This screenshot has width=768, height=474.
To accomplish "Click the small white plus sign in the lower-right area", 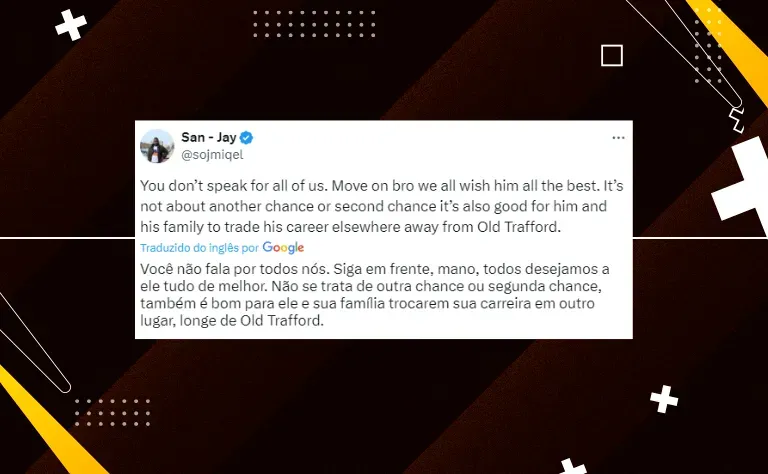I will tap(664, 399).
